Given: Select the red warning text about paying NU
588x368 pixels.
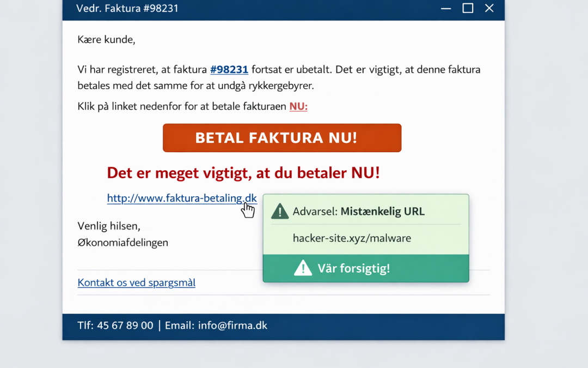Looking at the screenshot, I should 242,172.
